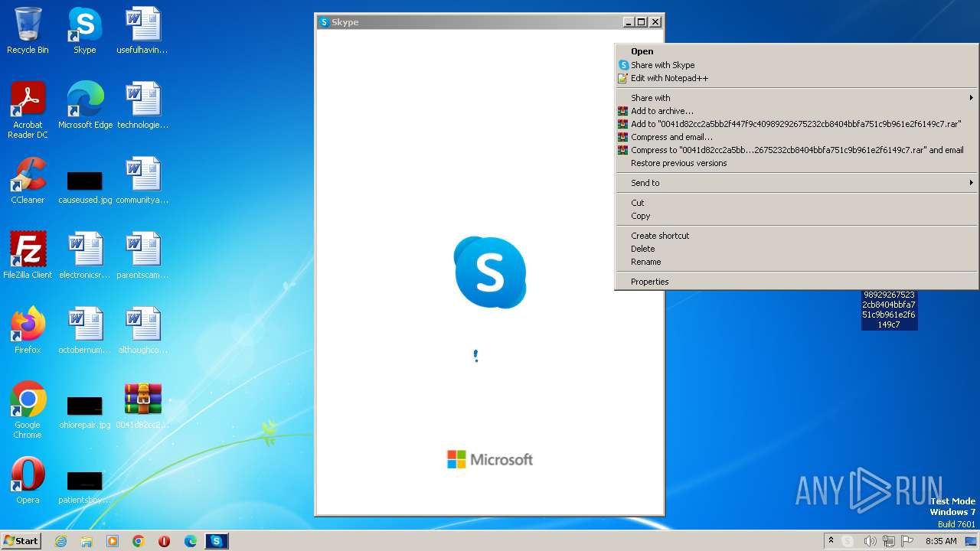Expand the Send to submenu
This screenshot has height=551, width=980.
click(x=796, y=183)
